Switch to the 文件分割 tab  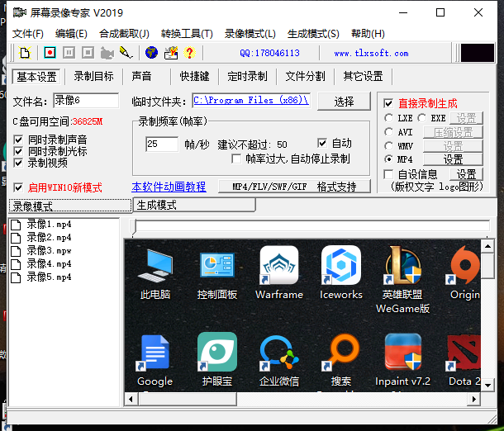[305, 77]
